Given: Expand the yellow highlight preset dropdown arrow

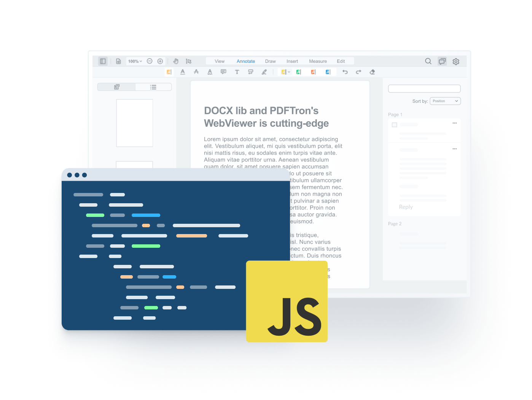Looking at the screenshot, I should tap(289, 72).
